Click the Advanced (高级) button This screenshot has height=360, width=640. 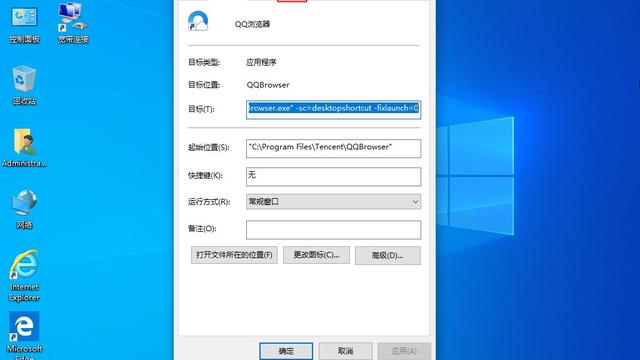click(388, 256)
